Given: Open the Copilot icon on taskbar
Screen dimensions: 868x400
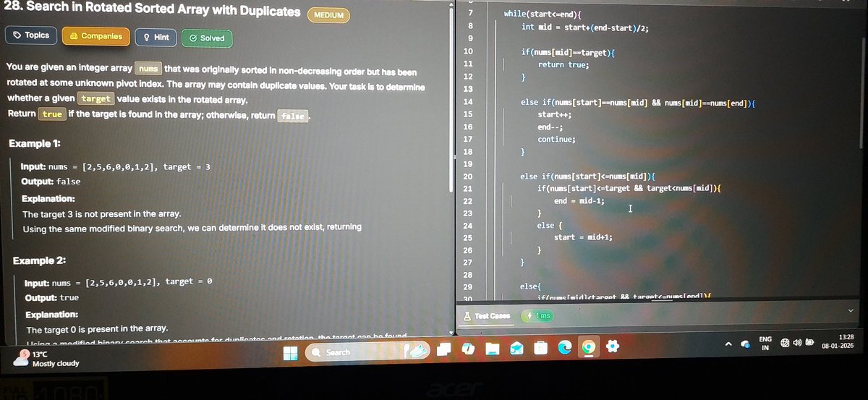Looking at the screenshot, I should click(468, 349).
